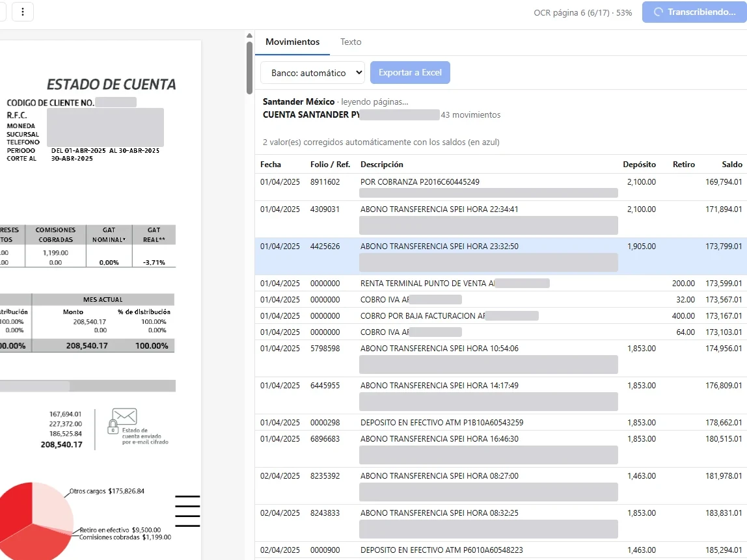Click the document viewer scrollbar thumb
The width and height of the screenshot is (747, 560).
[x=249, y=68]
